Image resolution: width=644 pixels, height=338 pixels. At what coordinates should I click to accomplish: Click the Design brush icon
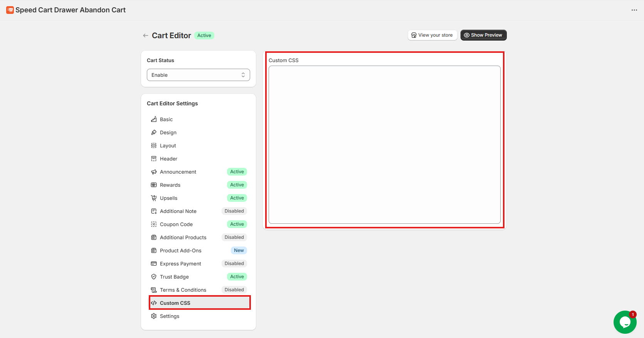pyautogui.click(x=154, y=132)
